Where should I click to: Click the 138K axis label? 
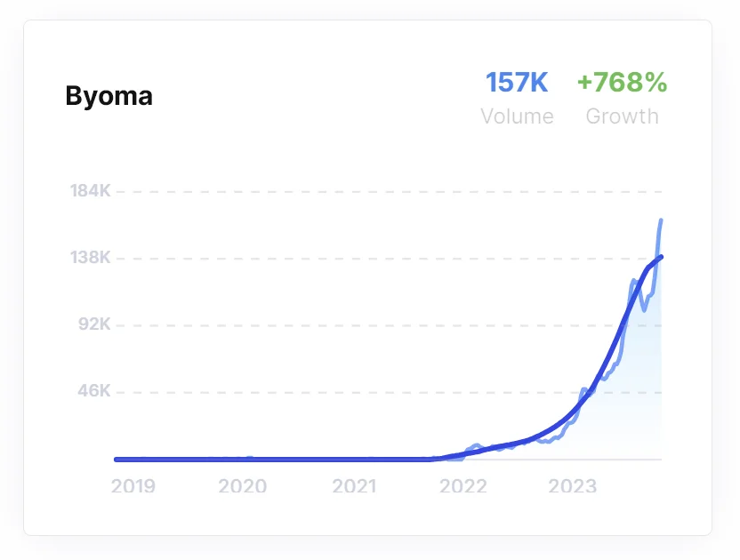(90, 258)
